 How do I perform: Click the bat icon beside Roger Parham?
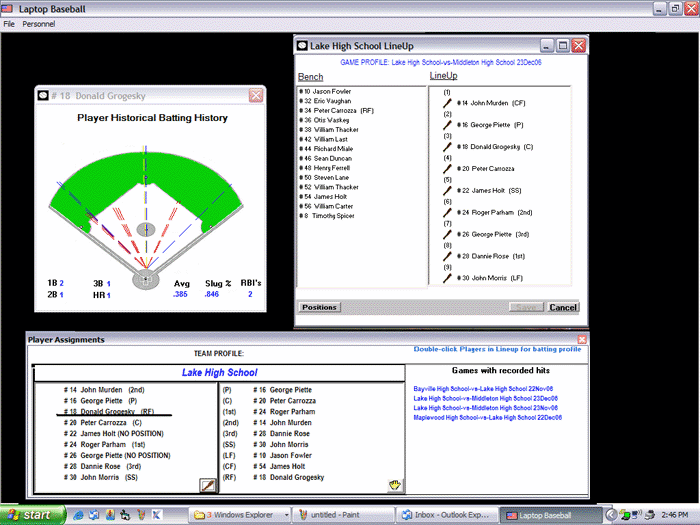point(447,212)
